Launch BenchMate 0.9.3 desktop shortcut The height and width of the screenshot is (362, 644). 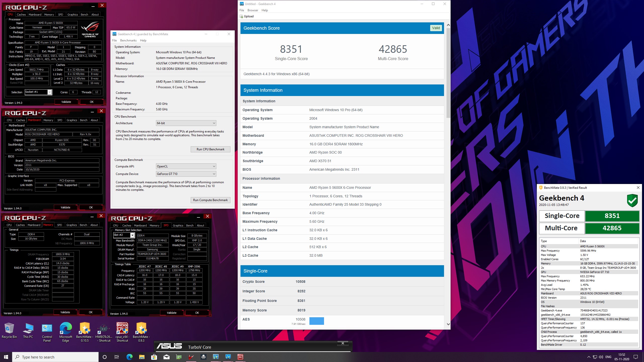(141, 332)
